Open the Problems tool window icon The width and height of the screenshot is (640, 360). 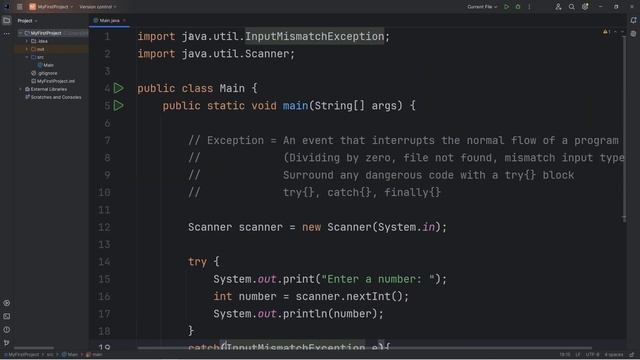pos(7,329)
